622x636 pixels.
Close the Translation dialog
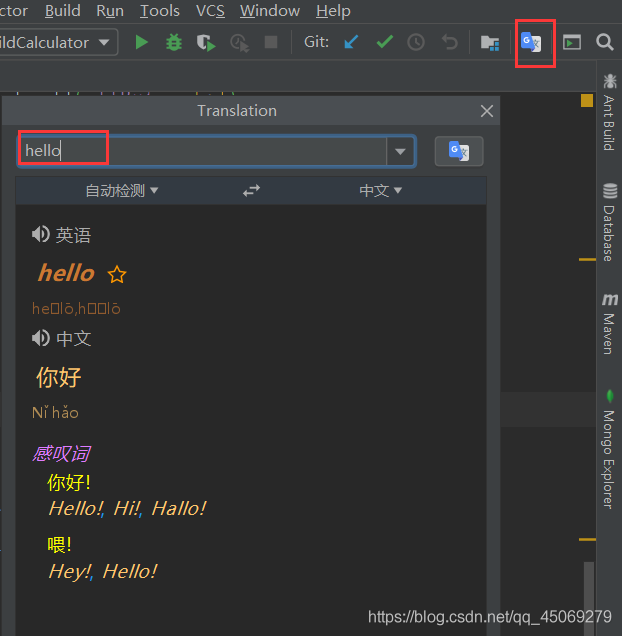coord(486,111)
